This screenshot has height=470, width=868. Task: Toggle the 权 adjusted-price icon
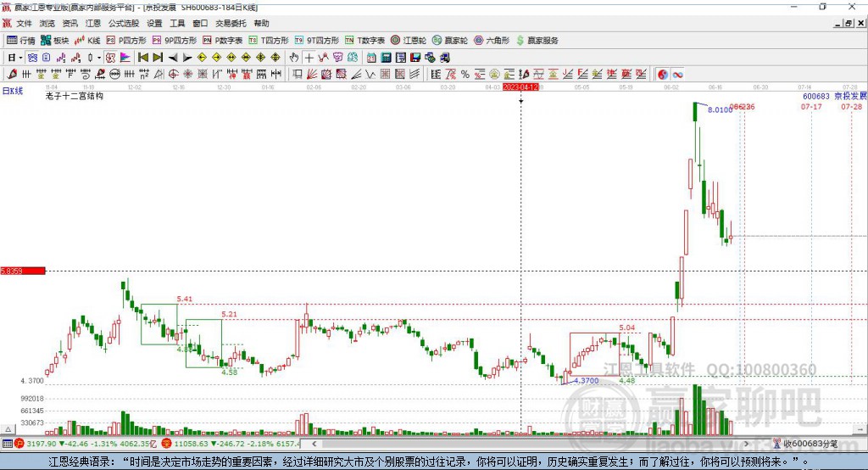point(110,58)
